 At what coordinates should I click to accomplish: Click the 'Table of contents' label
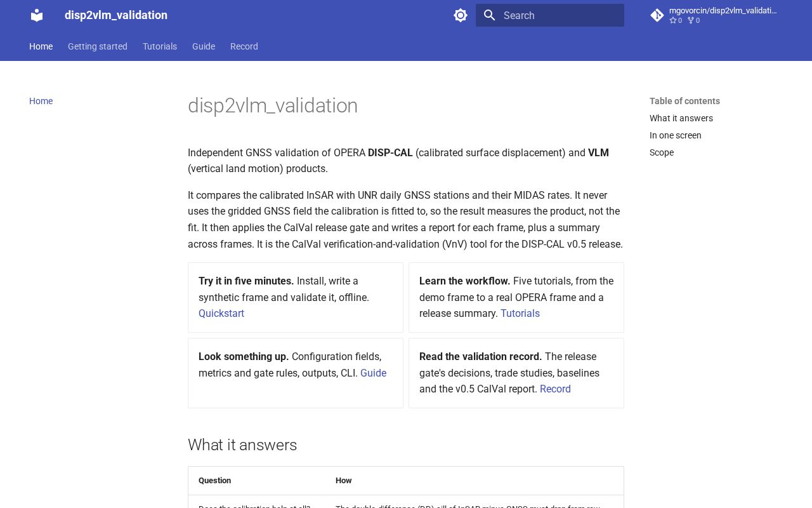684,101
